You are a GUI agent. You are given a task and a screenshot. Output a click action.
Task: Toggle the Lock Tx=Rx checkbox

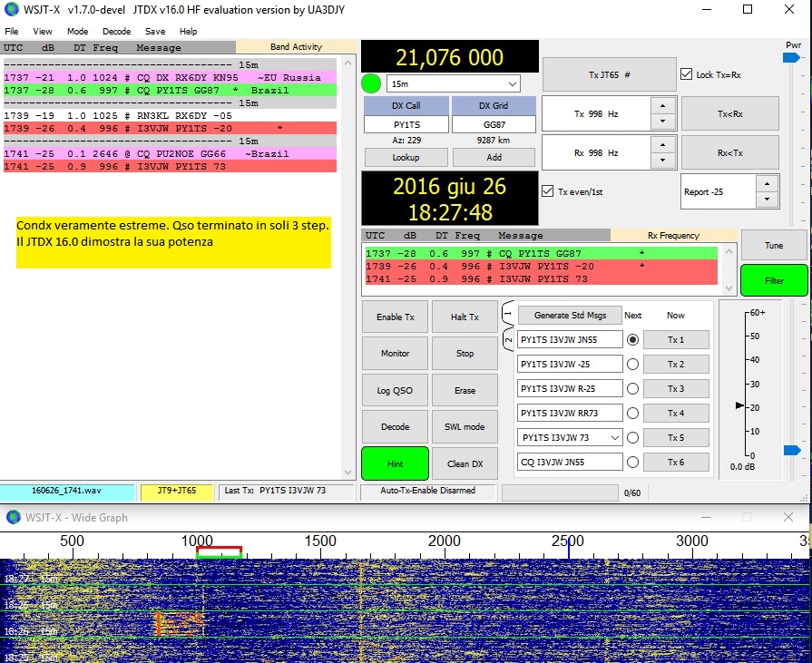[686, 74]
